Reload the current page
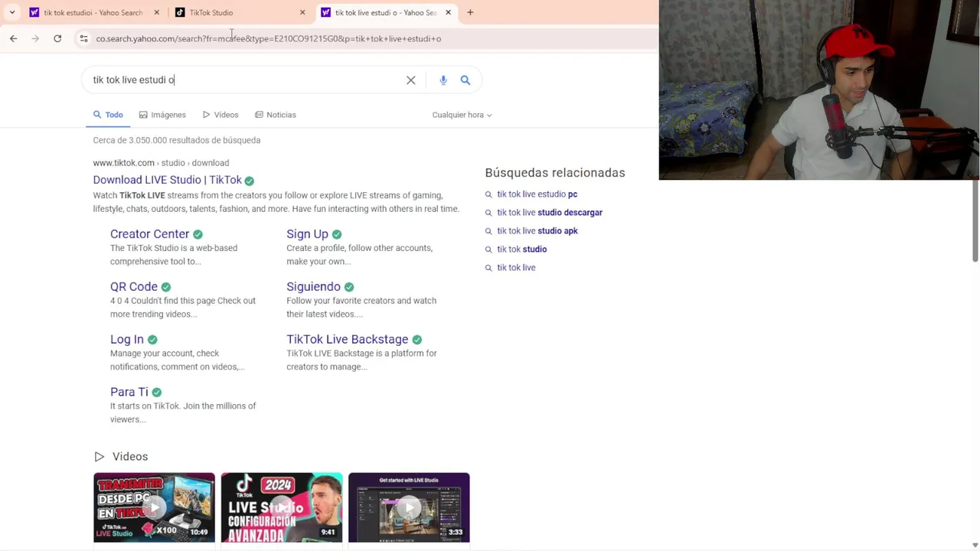The width and height of the screenshot is (980, 551). point(57,38)
